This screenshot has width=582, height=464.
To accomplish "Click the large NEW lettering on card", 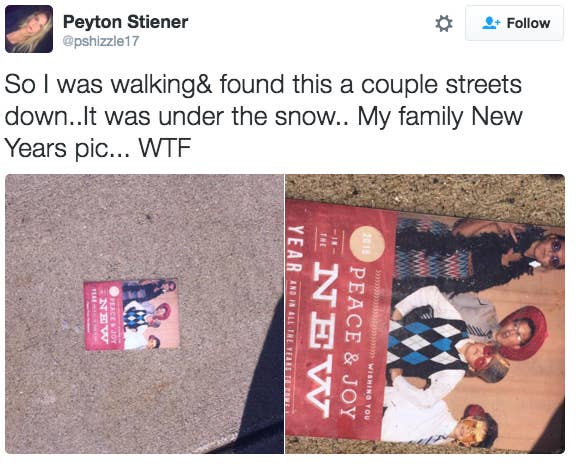I will pos(322,341).
